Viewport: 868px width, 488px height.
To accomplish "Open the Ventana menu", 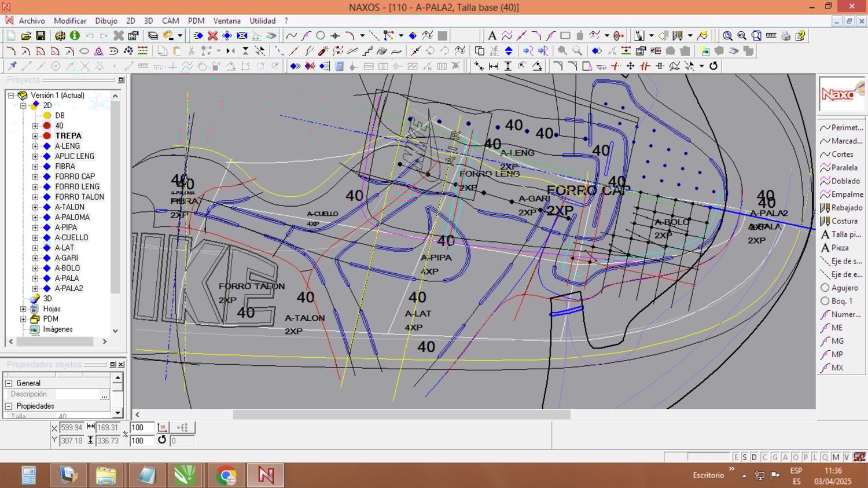I will [x=227, y=21].
